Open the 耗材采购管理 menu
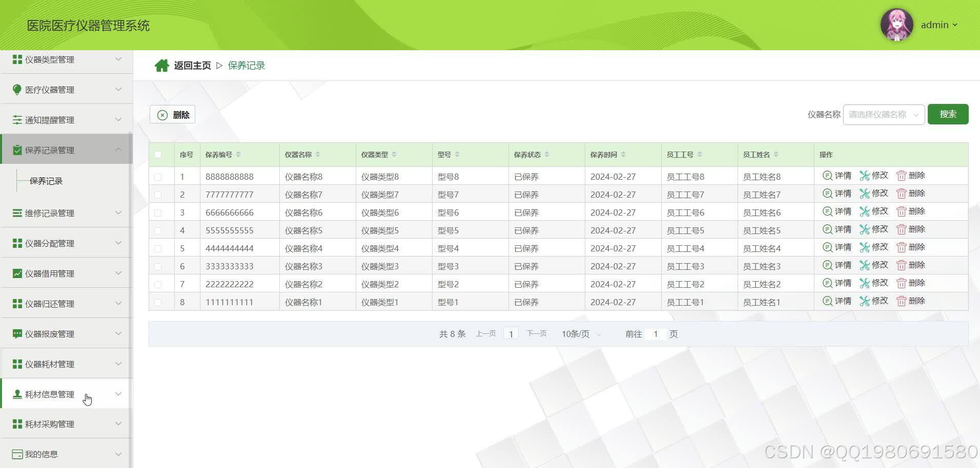This screenshot has height=468, width=980. [x=67, y=424]
